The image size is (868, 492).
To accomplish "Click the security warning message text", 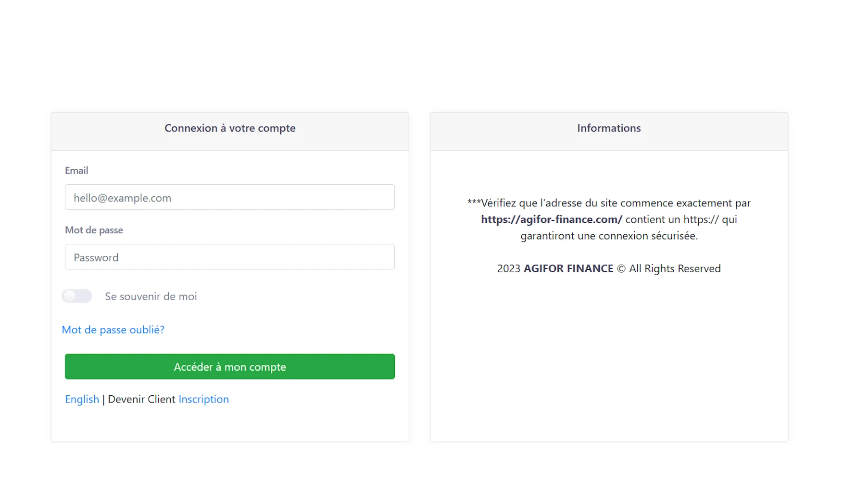I will pos(608,219).
